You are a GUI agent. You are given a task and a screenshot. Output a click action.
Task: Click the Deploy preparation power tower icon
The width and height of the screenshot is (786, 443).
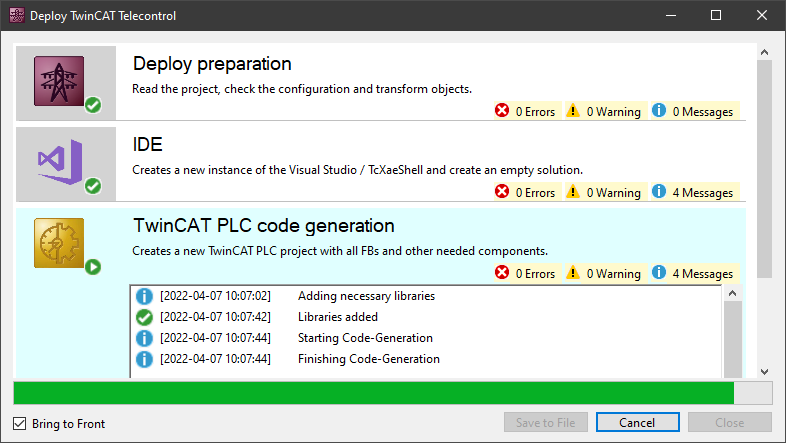tap(59, 81)
